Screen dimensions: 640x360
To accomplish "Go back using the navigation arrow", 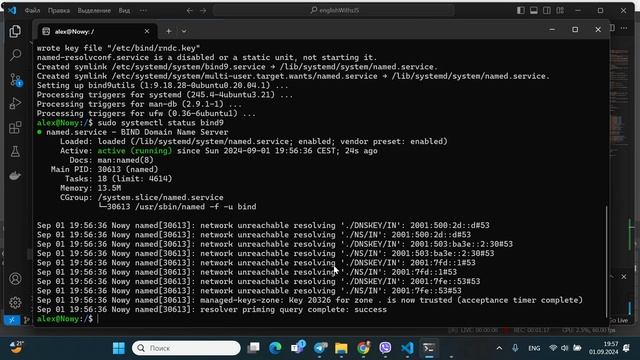I will (x=189, y=11).
